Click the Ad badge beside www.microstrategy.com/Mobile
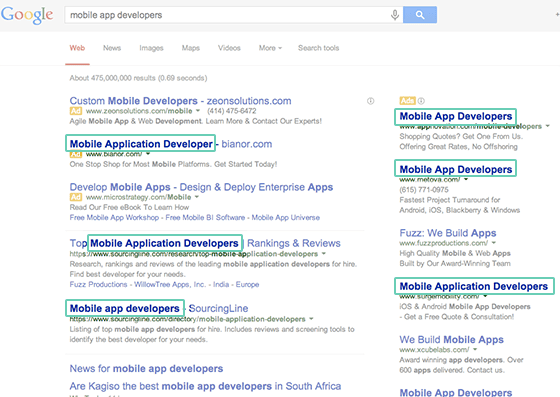The width and height of the screenshot is (560, 397). (x=76, y=197)
